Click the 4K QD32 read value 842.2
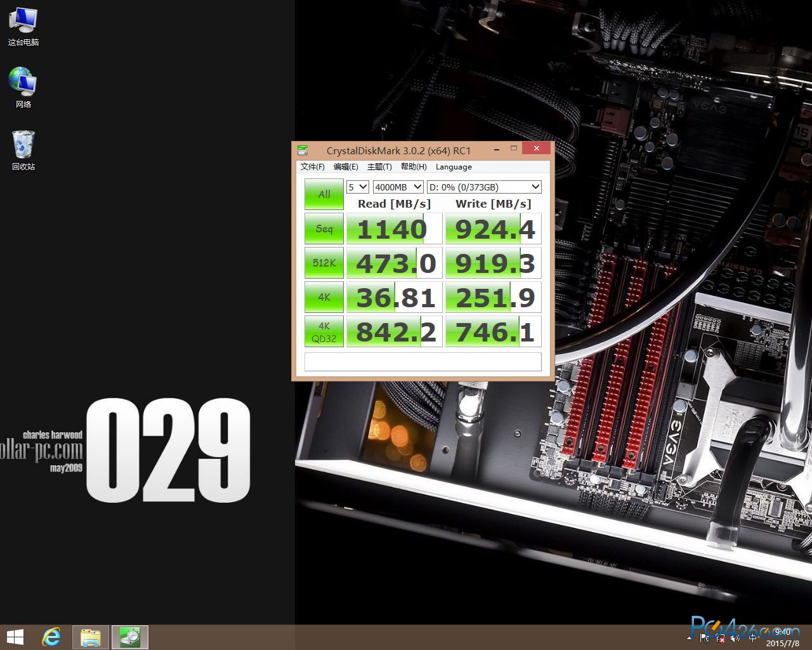The width and height of the screenshot is (812, 650). tap(395, 331)
